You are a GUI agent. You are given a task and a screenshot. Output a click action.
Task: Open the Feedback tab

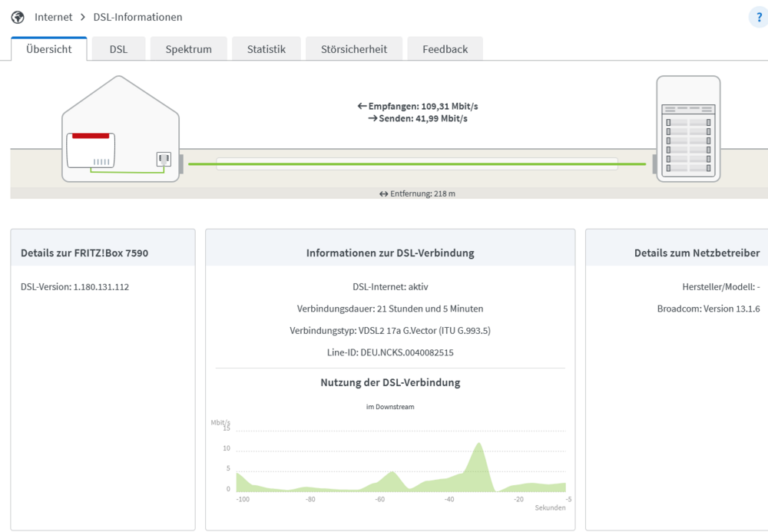(x=445, y=49)
